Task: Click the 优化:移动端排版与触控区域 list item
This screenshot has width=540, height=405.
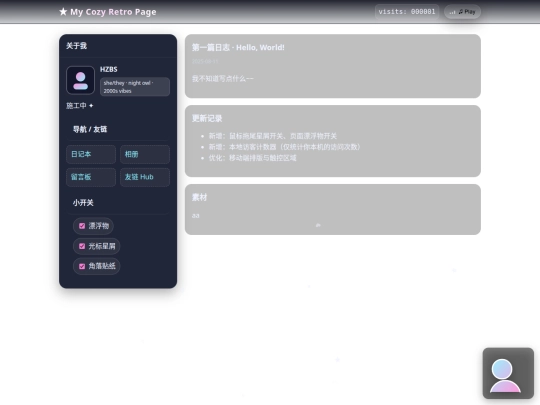Action: 252,158
